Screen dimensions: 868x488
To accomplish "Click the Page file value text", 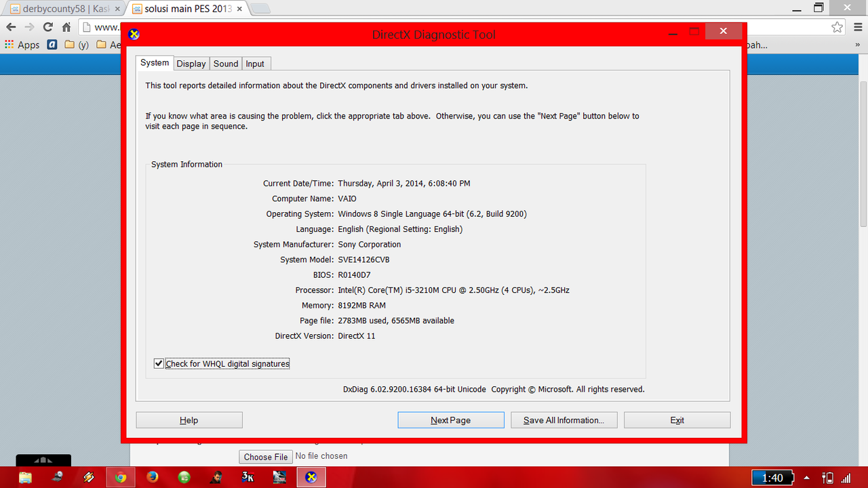I will point(396,321).
